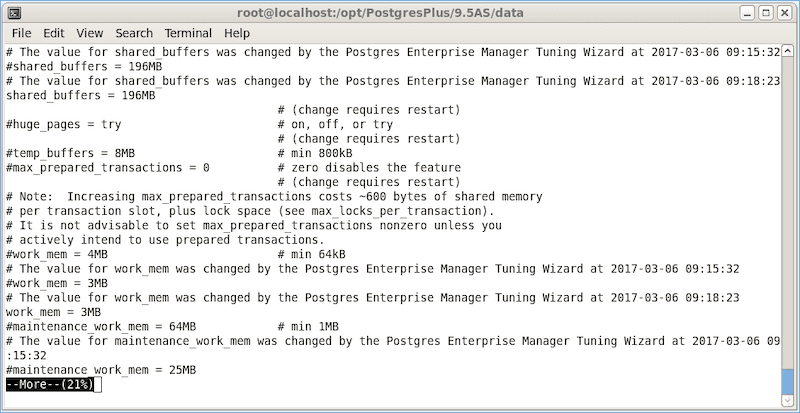The image size is (800, 413).
Task: Click the scrollbar up arrow
Action: pyautogui.click(x=788, y=51)
